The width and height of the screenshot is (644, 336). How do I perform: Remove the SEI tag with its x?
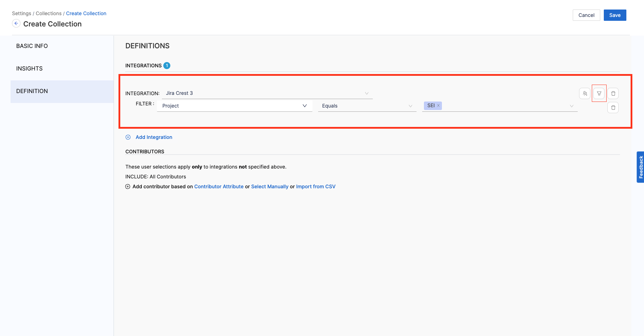pyautogui.click(x=438, y=105)
